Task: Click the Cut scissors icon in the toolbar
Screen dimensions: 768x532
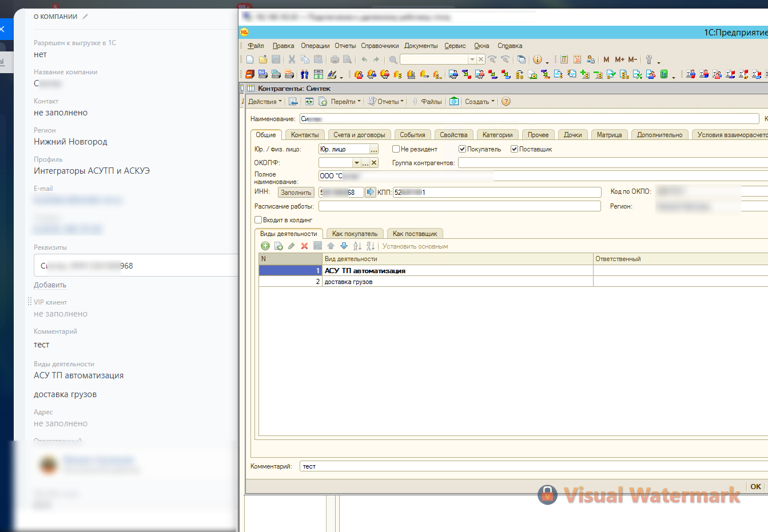Action: tap(292, 59)
